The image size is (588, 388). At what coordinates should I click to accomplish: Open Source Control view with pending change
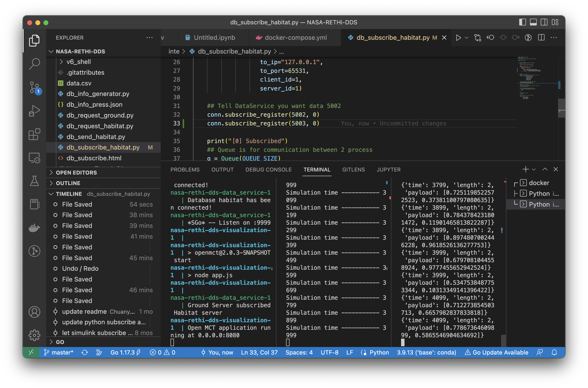click(34, 87)
